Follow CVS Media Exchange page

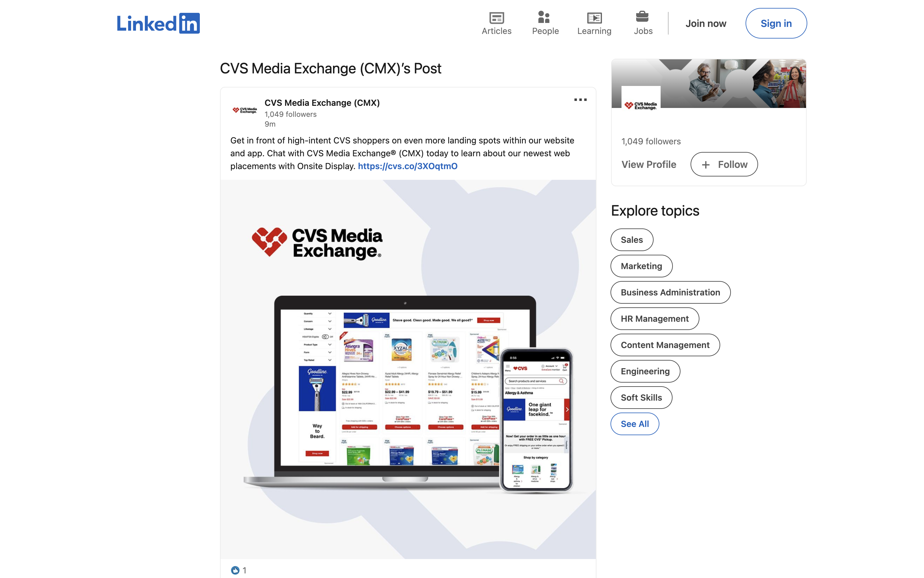coord(724,165)
